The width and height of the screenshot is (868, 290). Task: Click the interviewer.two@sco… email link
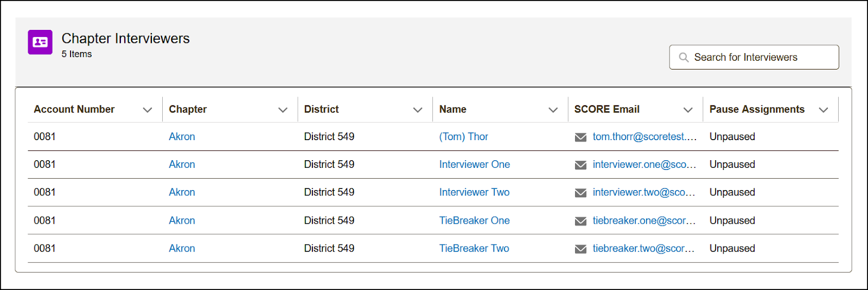pyautogui.click(x=643, y=192)
